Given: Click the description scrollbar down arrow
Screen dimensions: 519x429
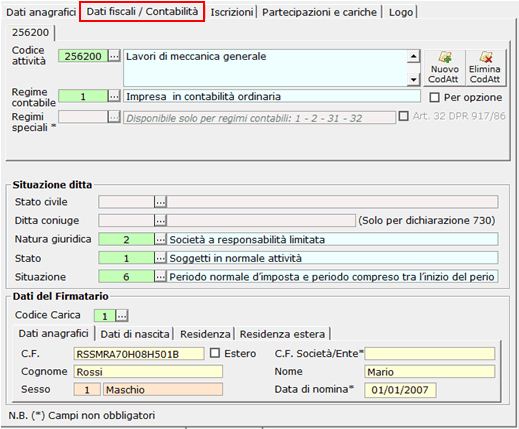Looking at the screenshot, I should pyautogui.click(x=413, y=80).
